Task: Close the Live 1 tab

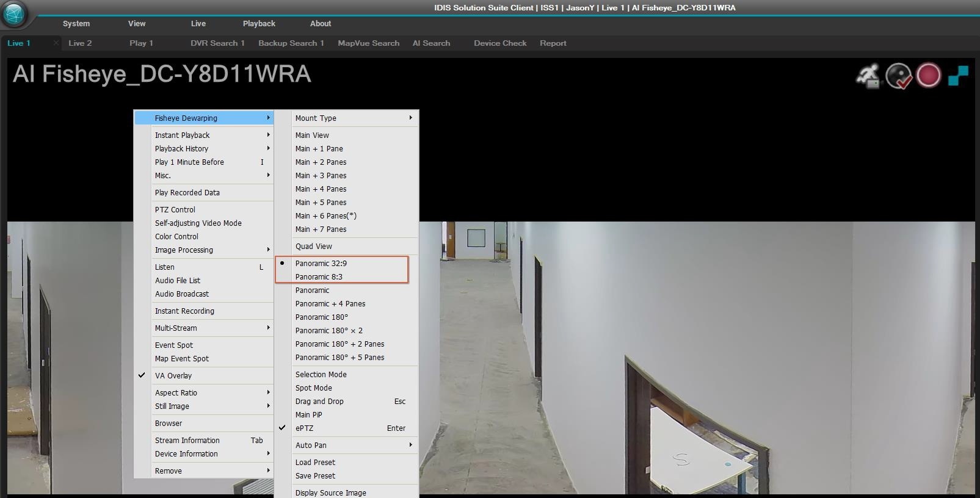Action: [56, 43]
